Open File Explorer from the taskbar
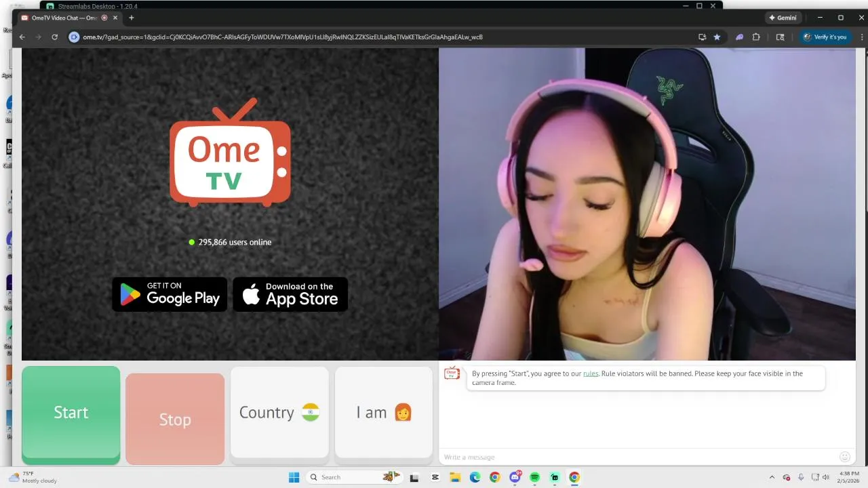868x488 pixels. pyautogui.click(x=455, y=477)
